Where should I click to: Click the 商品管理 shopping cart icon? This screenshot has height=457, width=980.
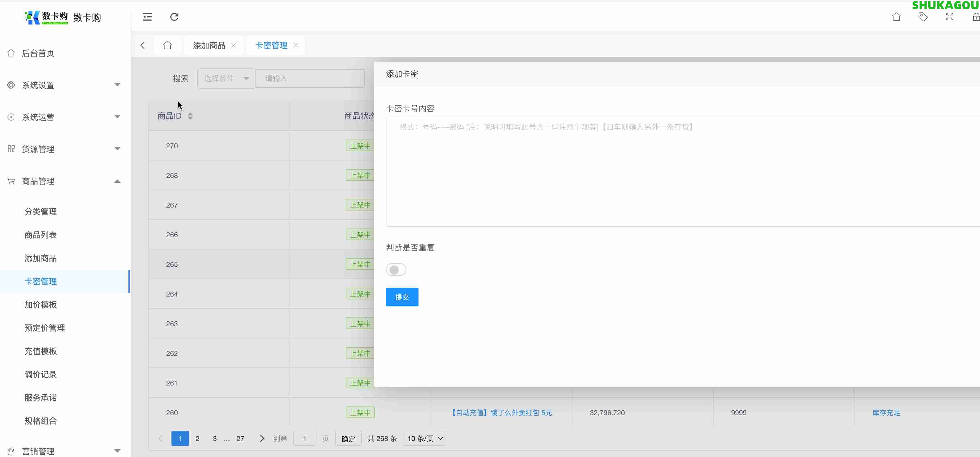(x=11, y=181)
